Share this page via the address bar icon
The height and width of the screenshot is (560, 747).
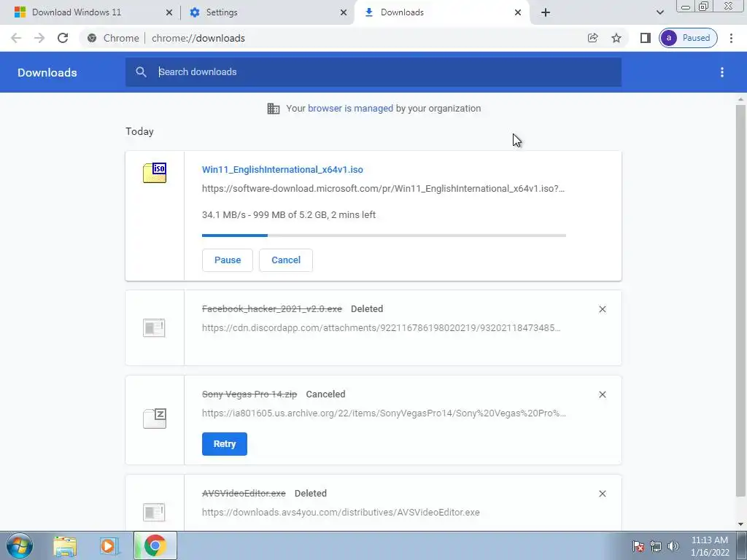tap(592, 38)
